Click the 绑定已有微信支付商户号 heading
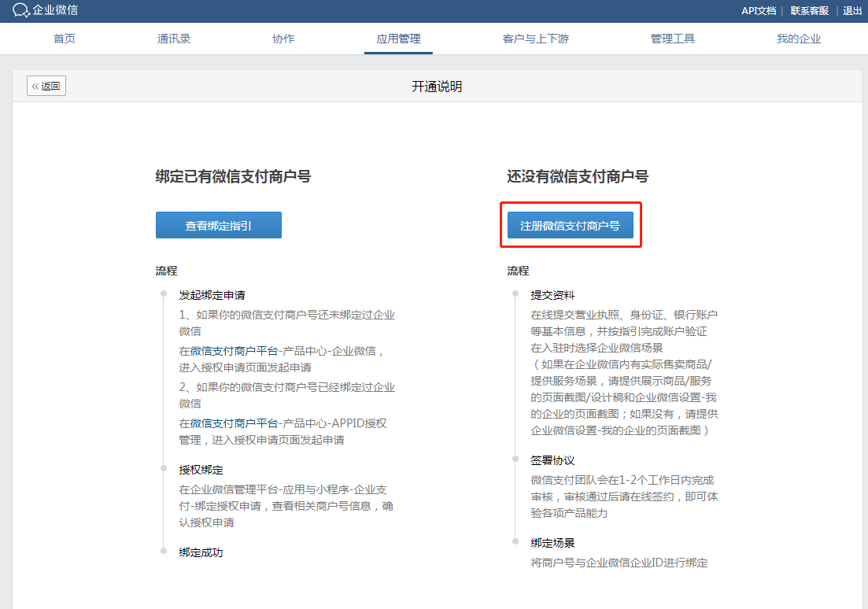Screen dimensions: 868x609 point(233,176)
